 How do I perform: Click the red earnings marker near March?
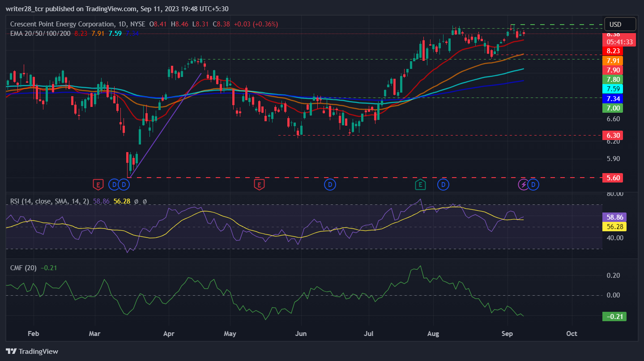click(98, 184)
